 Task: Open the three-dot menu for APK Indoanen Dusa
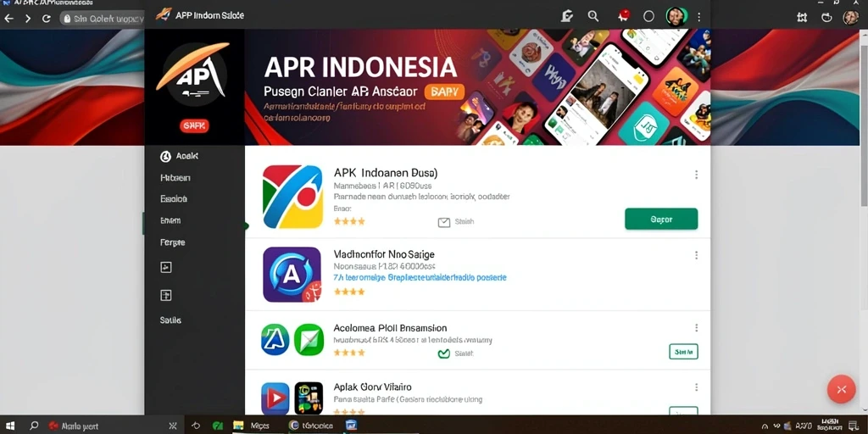[696, 175]
